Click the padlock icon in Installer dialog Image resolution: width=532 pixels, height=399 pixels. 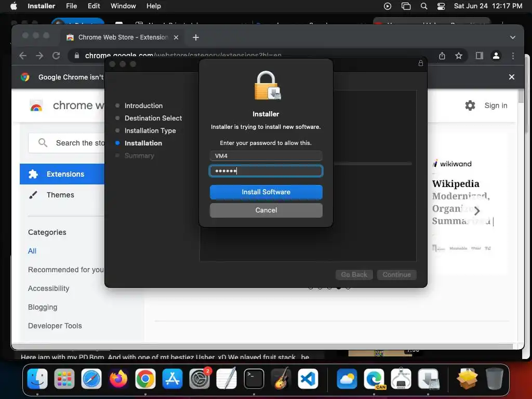pos(268,86)
